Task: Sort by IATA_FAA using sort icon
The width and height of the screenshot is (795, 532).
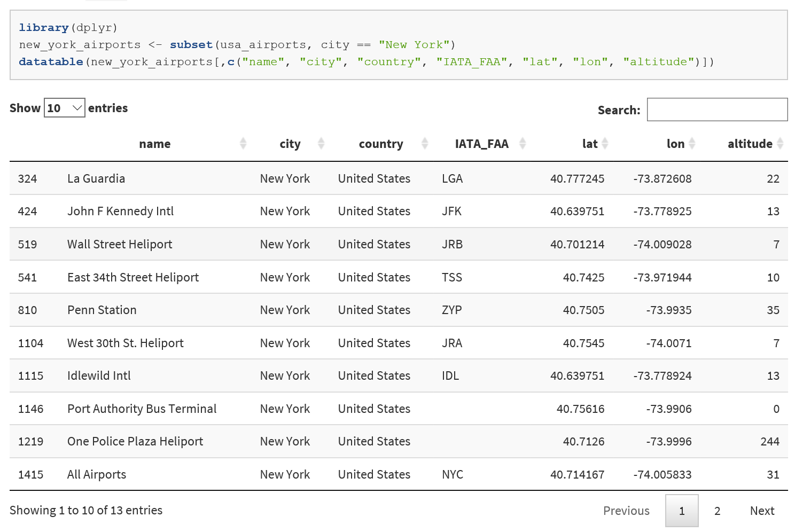Action: pos(523,144)
